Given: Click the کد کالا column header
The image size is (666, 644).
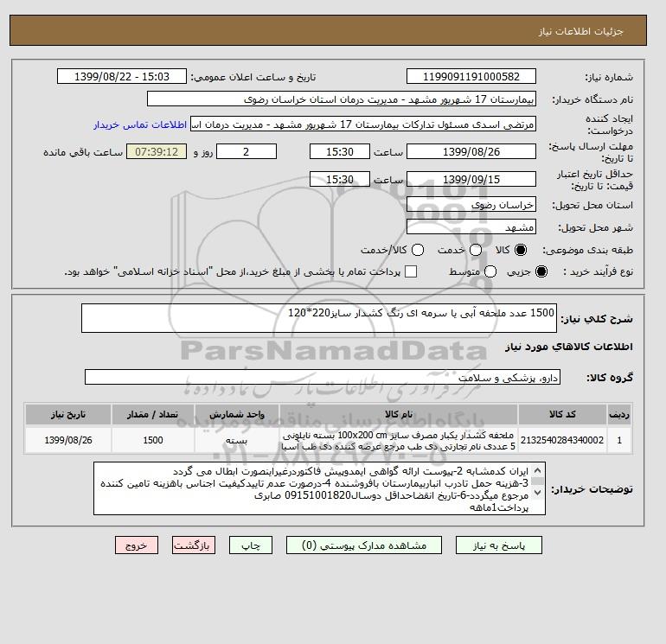Looking at the screenshot, I should click(x=562, y=414).
